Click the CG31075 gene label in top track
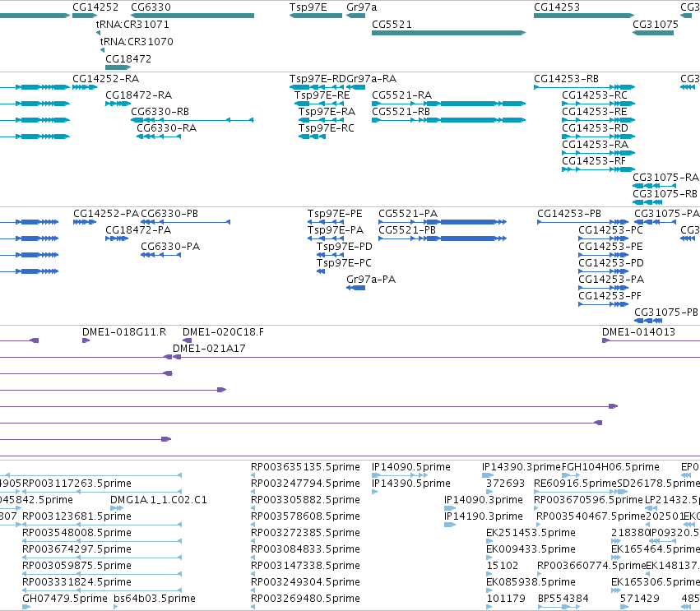Screen dimensions: 700x611 (x=656, y=25)
